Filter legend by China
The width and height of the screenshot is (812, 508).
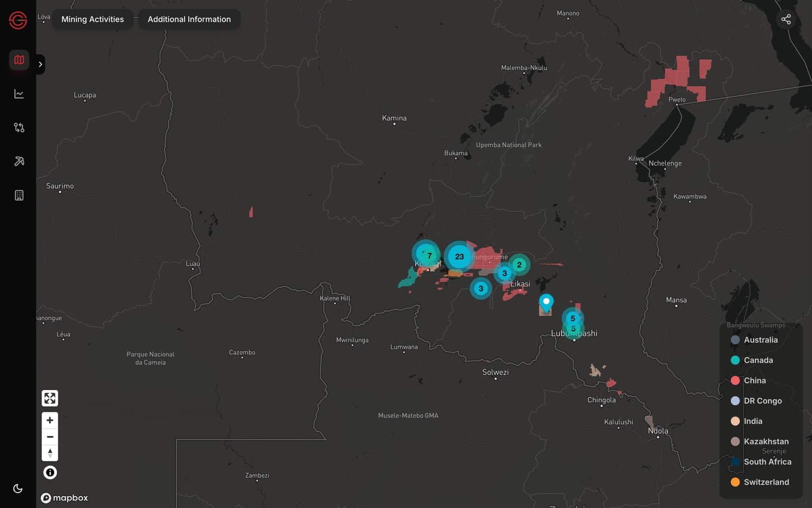point(748,380)
